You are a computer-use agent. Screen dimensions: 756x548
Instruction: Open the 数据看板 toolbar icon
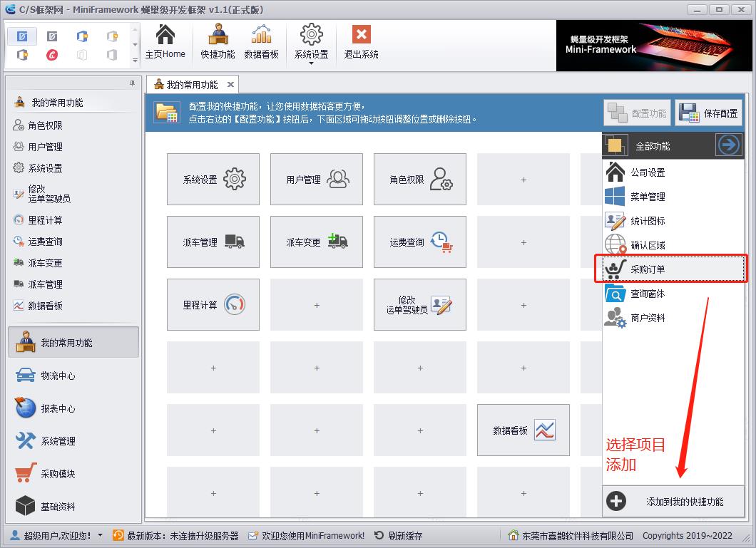point(261,41)
